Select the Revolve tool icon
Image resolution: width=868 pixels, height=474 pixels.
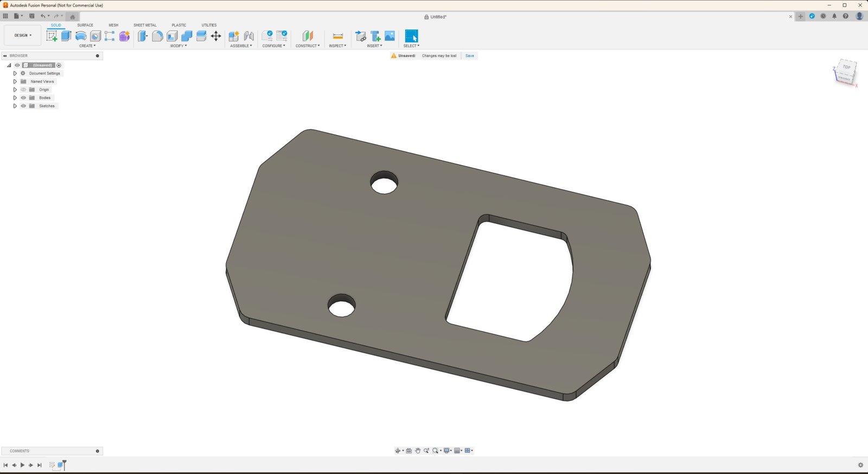pyautogui.click(x=81, y=36)
